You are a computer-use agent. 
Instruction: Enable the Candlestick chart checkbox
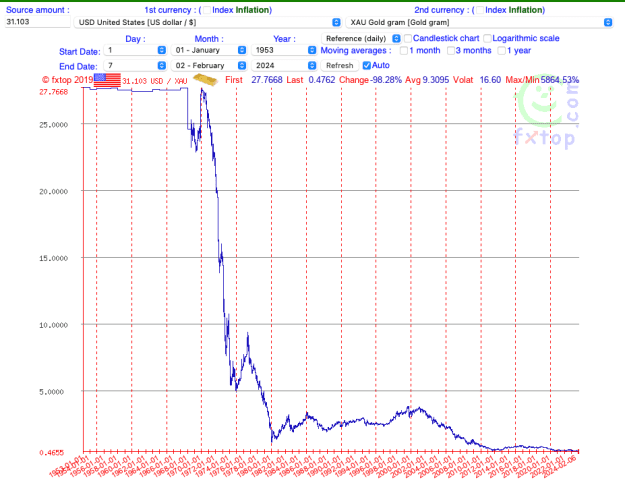pyautogui.click(x=408, y=39)
